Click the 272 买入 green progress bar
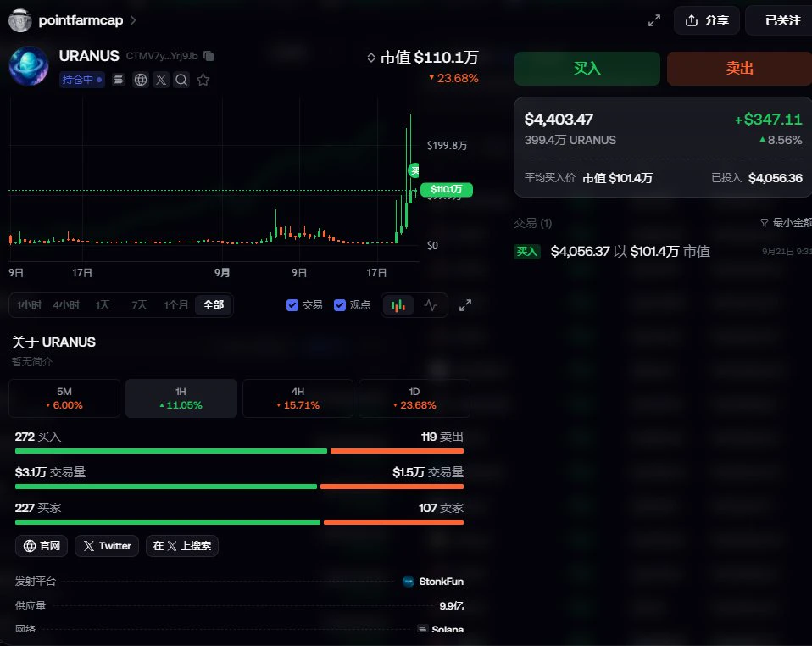Screen dimensions: 812x646 point(171,451)
